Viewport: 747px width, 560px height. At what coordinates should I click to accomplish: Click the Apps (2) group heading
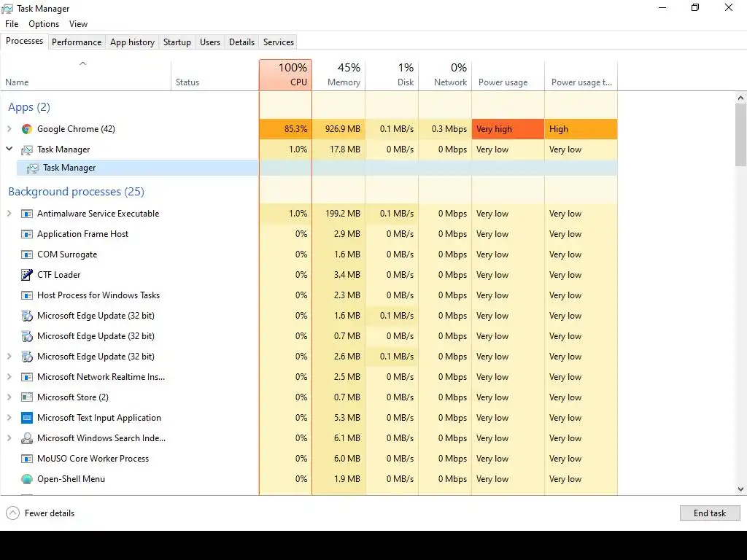[x=29, y=107]
